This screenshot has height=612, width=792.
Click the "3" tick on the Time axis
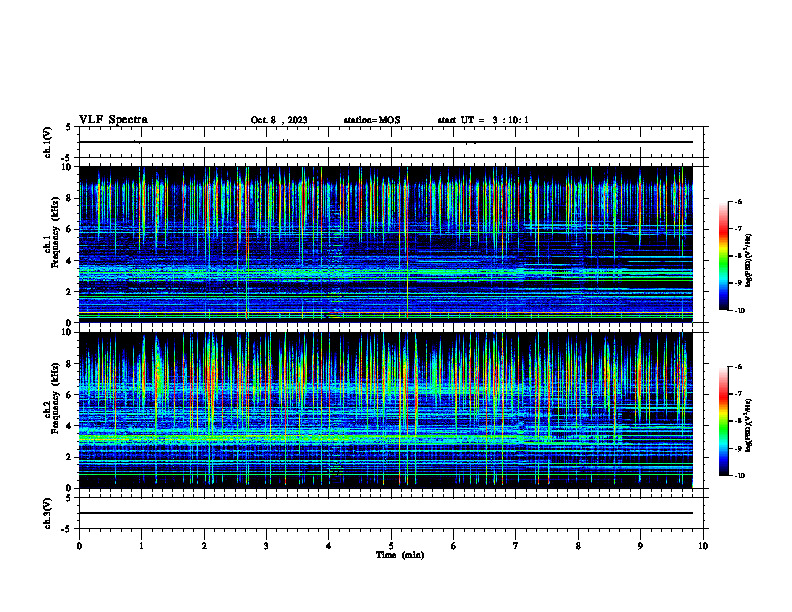266,546
